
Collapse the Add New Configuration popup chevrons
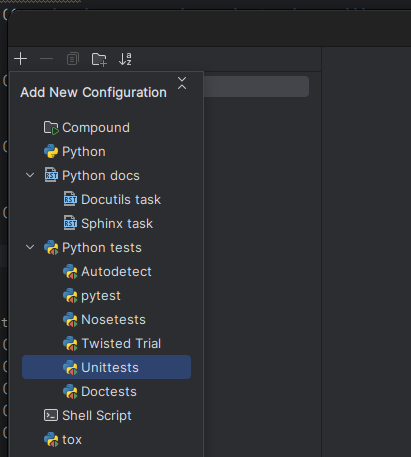182,83
